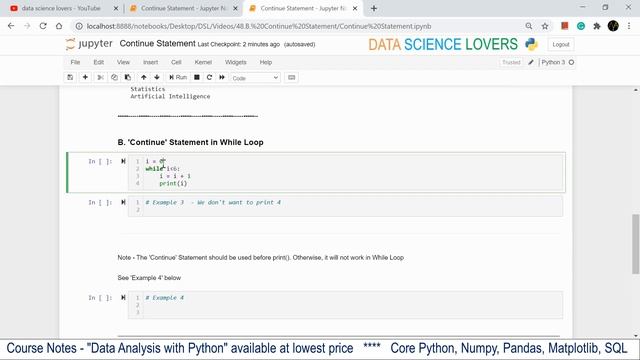Open the Kernel menu
Viewport: 640px width, 360px height.
tap(203, 62)
